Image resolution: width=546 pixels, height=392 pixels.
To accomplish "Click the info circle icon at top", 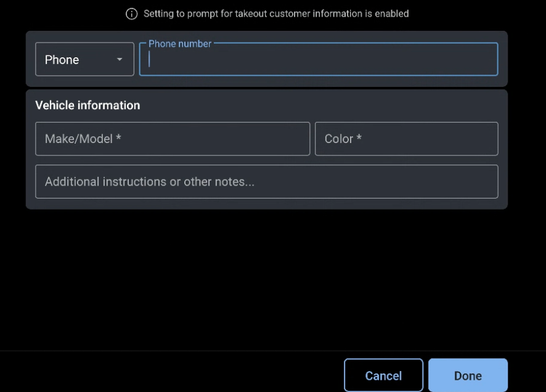I will point(131,14).
